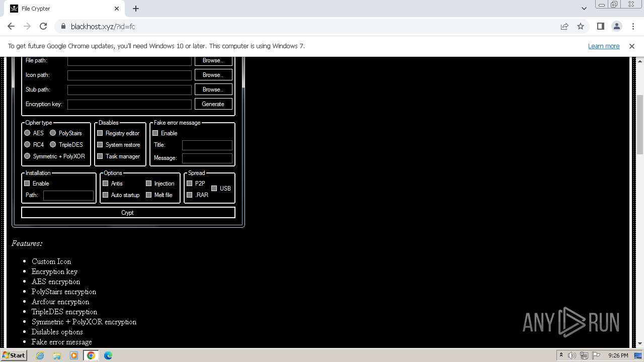The image size is (644, 362).
Task: Check the Injection option
Action: (x=149, y=184)
